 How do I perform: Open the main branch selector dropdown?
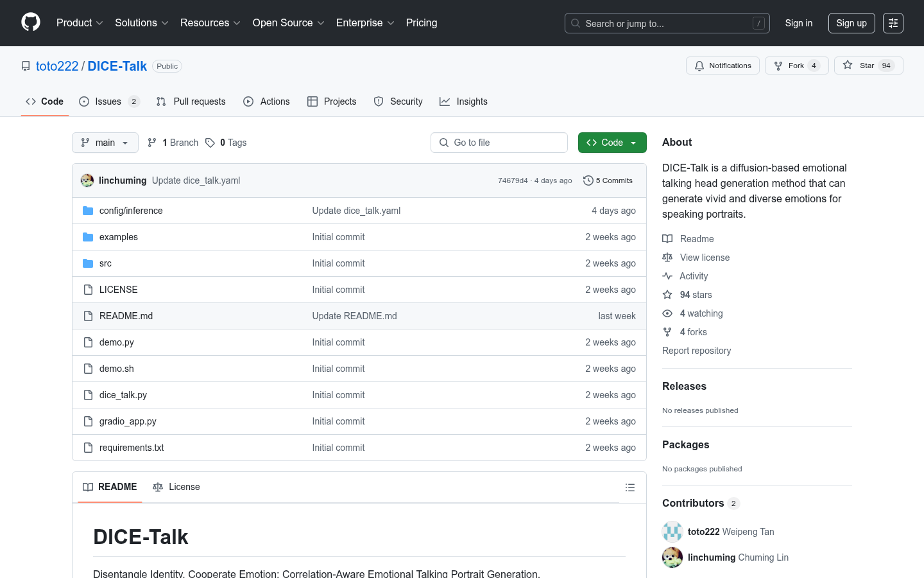pos(105,143)
